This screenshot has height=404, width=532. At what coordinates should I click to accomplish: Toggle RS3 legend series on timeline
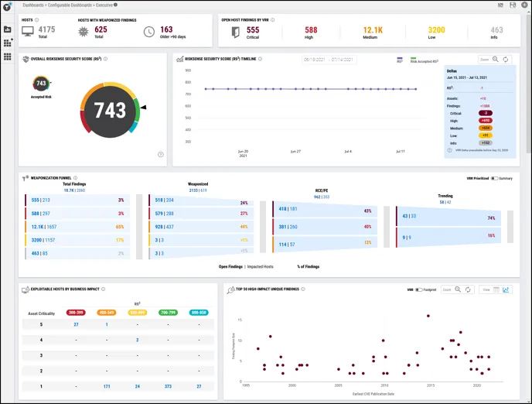pyautogui.click(x=400, y=60)
